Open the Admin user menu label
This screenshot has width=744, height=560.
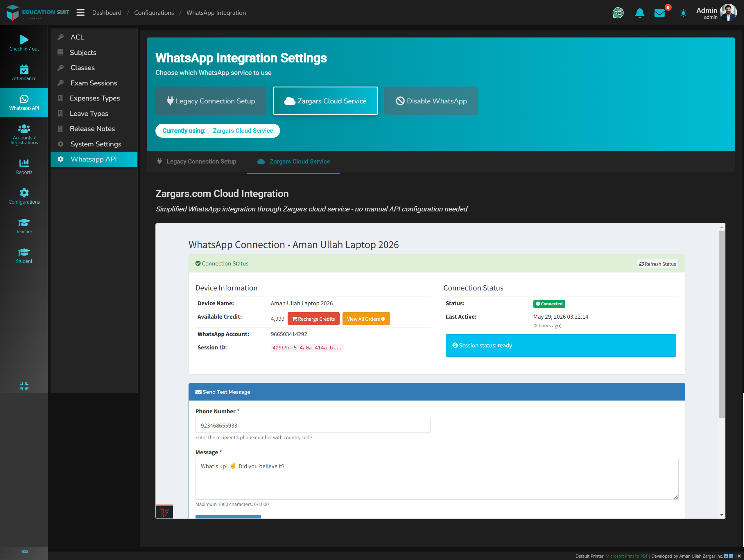706,13
